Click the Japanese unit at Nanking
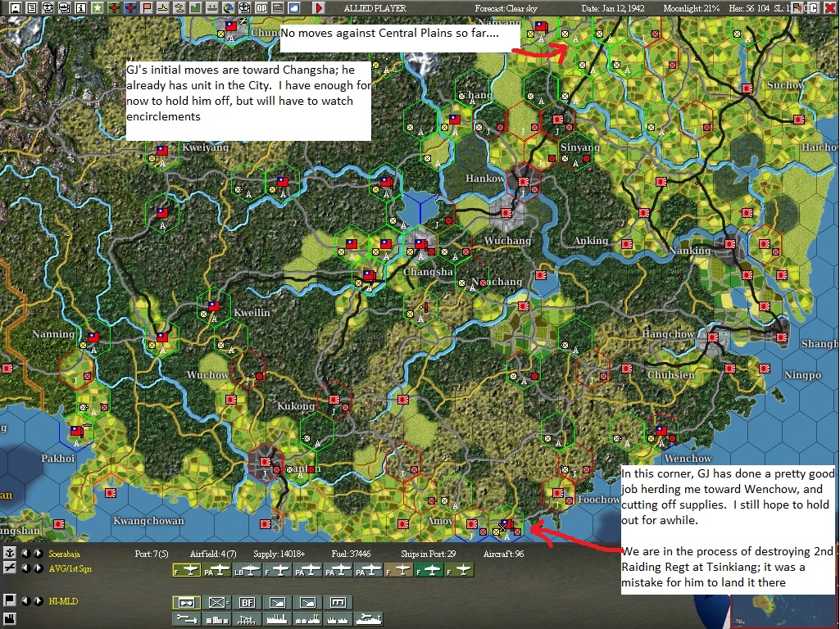The image size is (840, 629). pos(729,244)
